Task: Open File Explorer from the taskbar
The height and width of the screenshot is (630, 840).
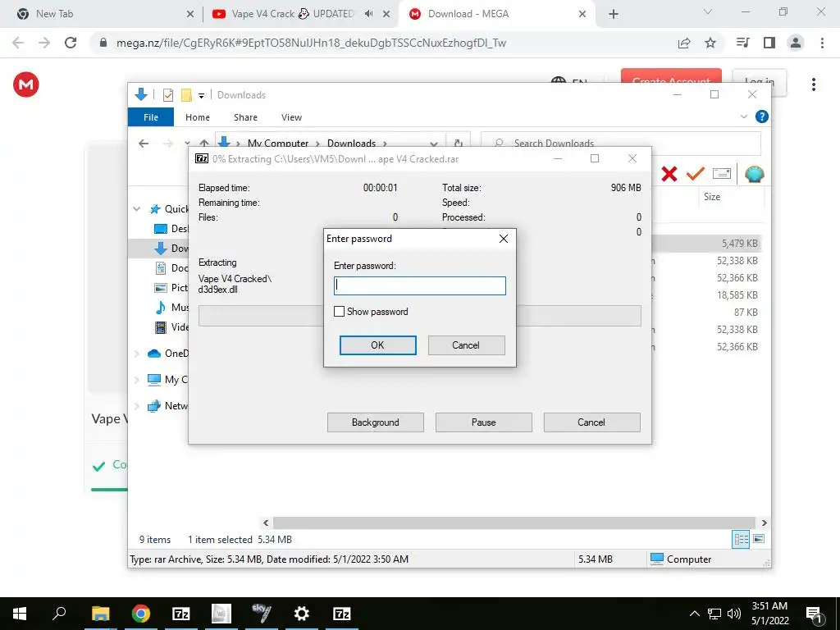Action: pos(100,614)
